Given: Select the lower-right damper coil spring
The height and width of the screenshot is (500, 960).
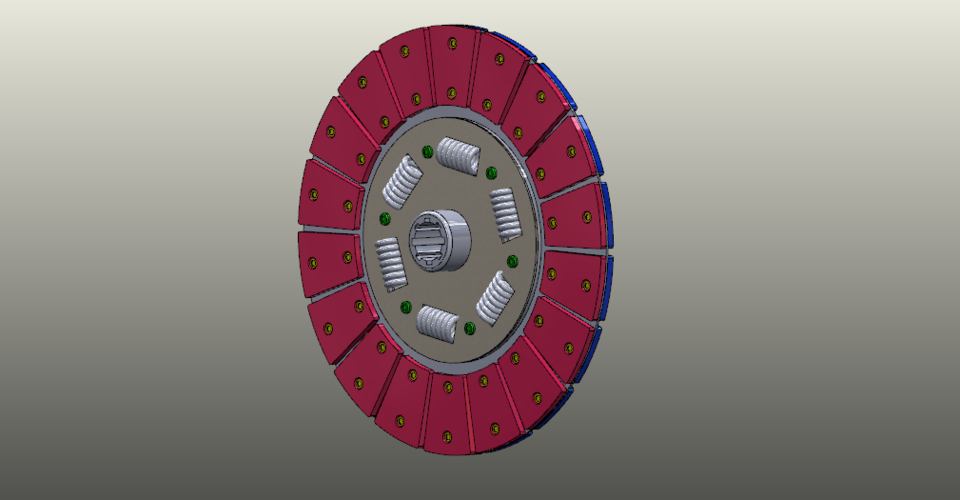Looking at the screenshot, I should tap(494, 298).
